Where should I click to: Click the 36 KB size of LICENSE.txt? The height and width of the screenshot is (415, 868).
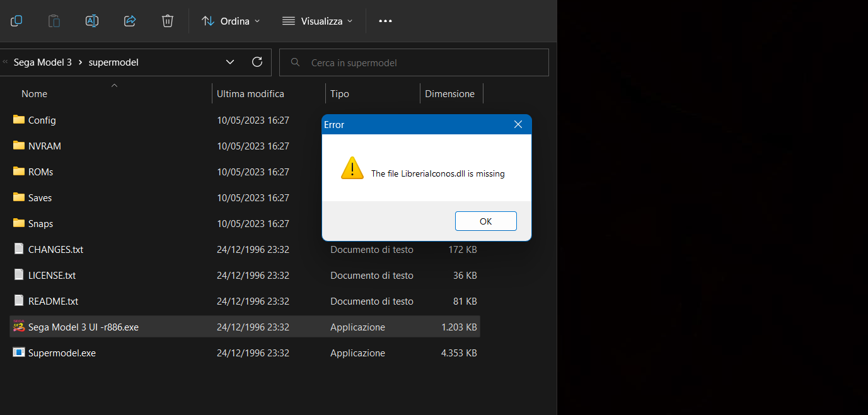pos(465,275)
